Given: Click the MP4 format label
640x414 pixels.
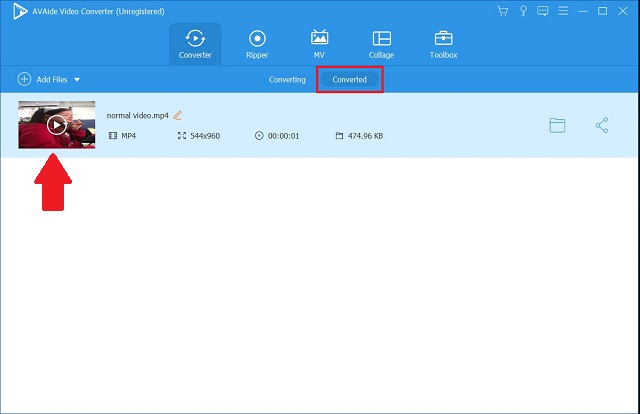Looking at the screenshot, I should (129, 136).
